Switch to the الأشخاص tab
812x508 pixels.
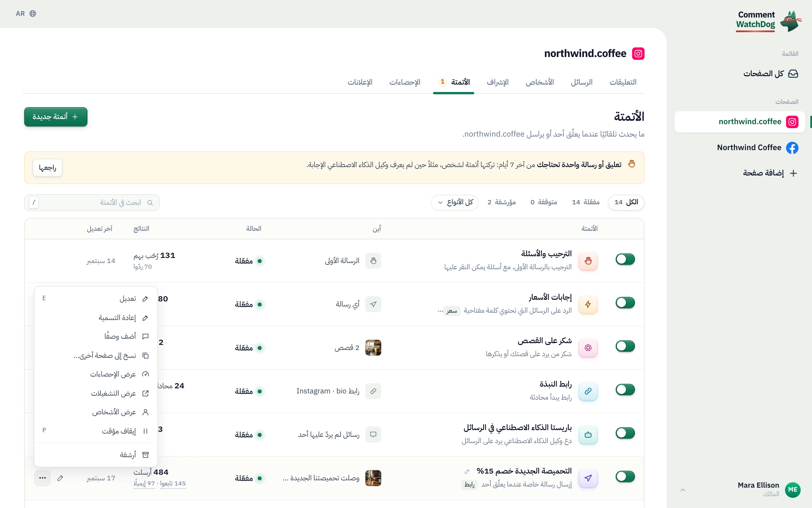pyautogui.click(x=540, y=82)
